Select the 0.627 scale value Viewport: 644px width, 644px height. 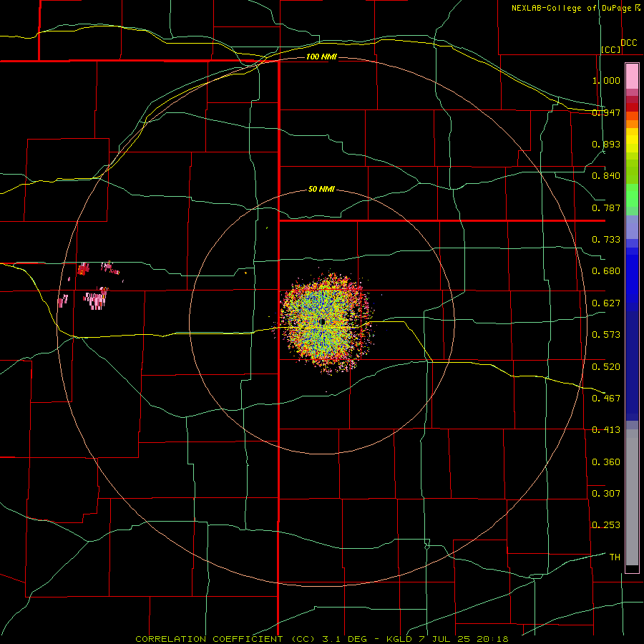point(606,303)
